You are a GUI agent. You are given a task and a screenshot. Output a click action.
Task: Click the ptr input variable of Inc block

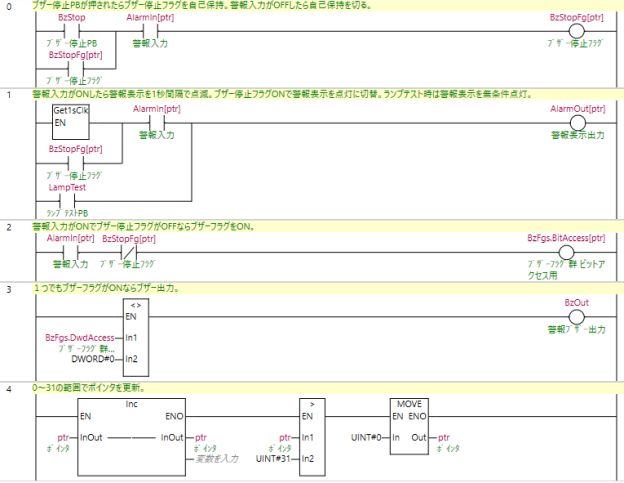(x=63, y=438)
